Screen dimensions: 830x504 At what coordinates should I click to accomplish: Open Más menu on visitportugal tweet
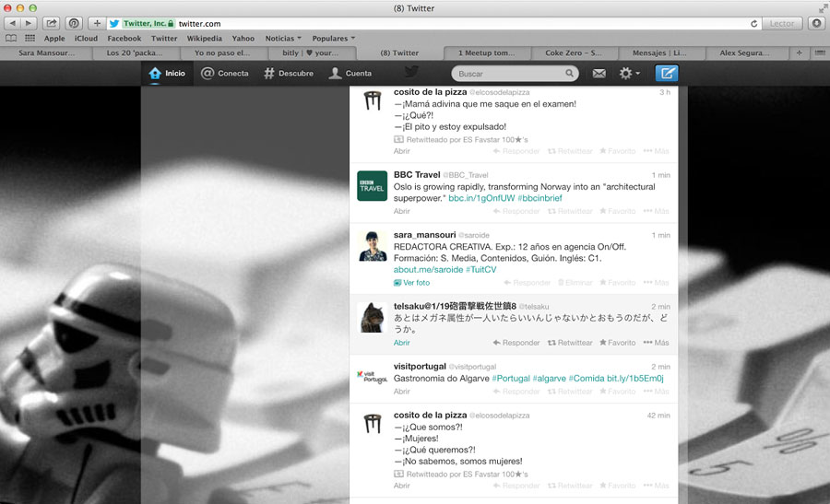656,392
